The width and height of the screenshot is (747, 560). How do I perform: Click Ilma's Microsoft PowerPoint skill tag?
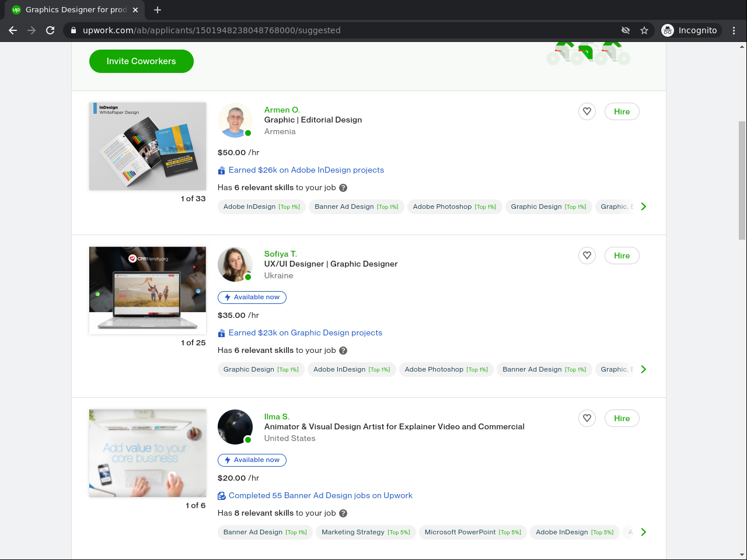pos(473,532)
